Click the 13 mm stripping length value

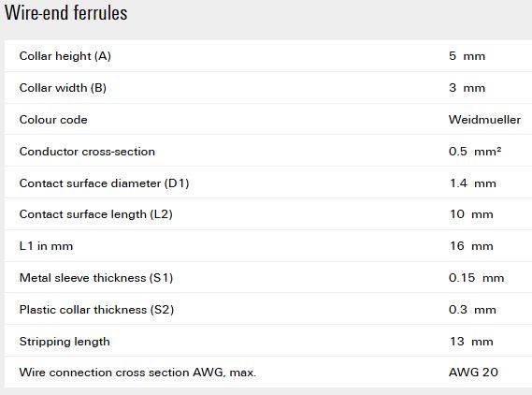(471, 342)
